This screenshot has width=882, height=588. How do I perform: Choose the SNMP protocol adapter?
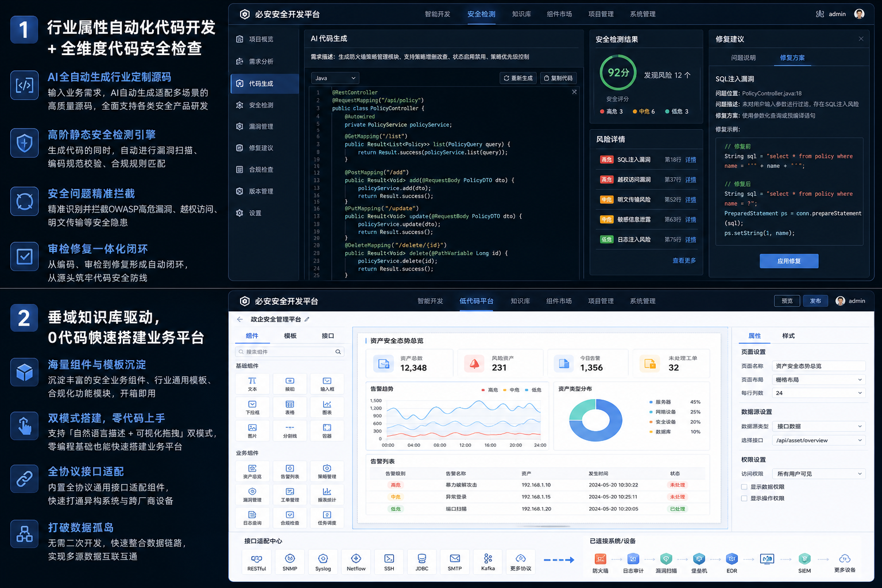pyautogui.click(x=290, y=562)
